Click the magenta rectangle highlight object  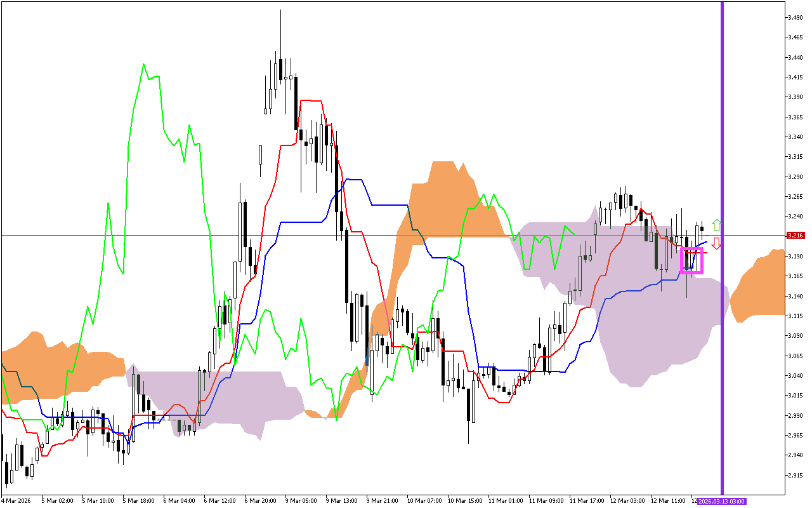(x=693, y=259)
